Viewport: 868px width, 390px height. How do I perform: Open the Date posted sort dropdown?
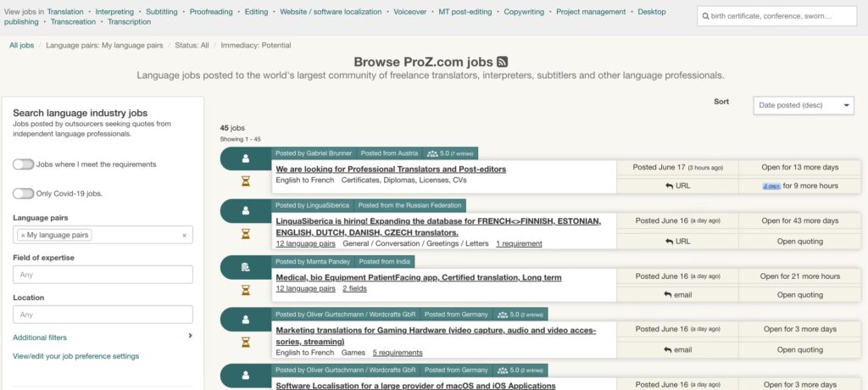(804, 105)
